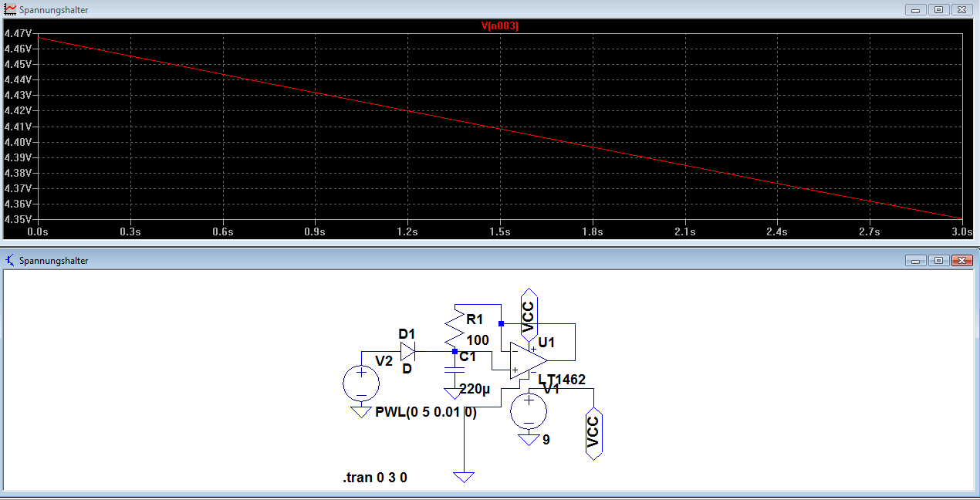The height and width of the screenshot is (500, 980).
Task: Select diode D1 symbol in schematic
Action: click(x=408, y=351)
